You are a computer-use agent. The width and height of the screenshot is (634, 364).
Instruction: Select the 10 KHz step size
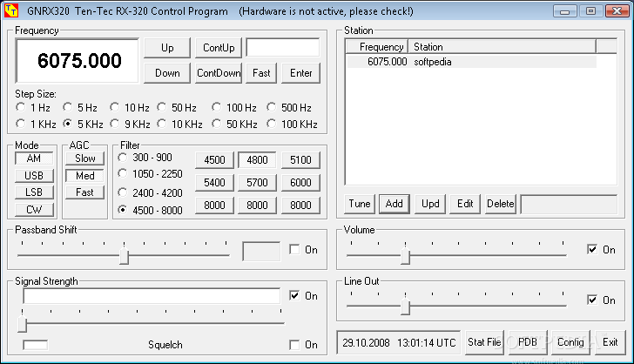click(179, 124)
